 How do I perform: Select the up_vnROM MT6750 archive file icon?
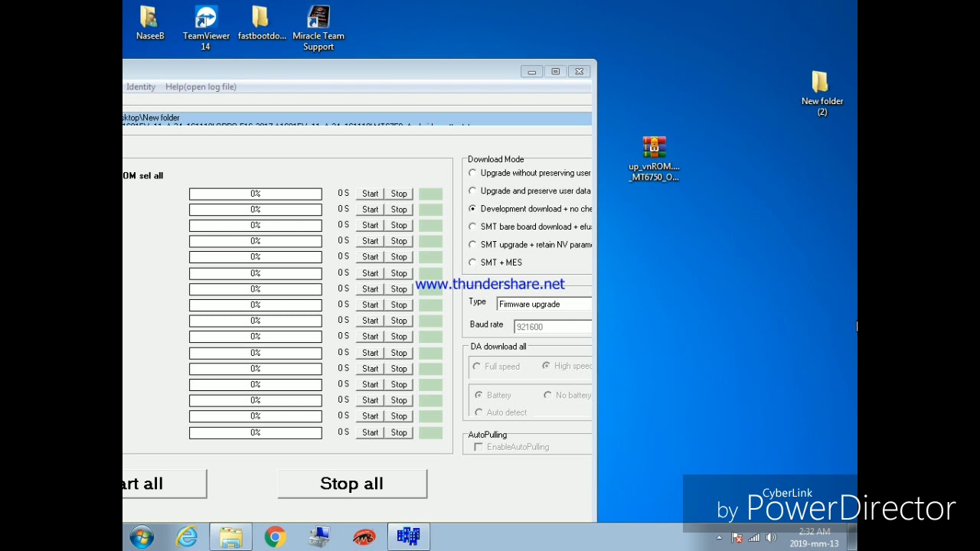[654, 159]
